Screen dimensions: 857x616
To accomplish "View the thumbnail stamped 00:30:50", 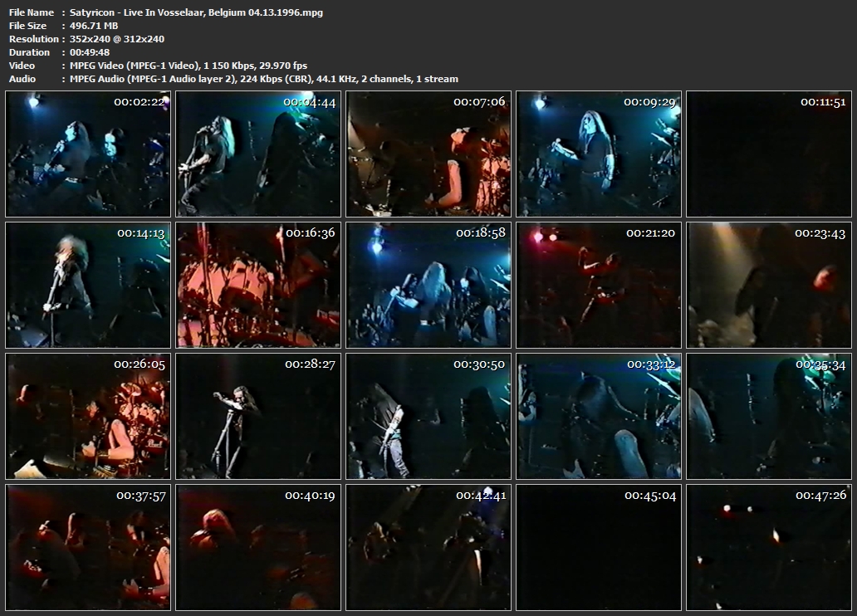I will (428, 417).
